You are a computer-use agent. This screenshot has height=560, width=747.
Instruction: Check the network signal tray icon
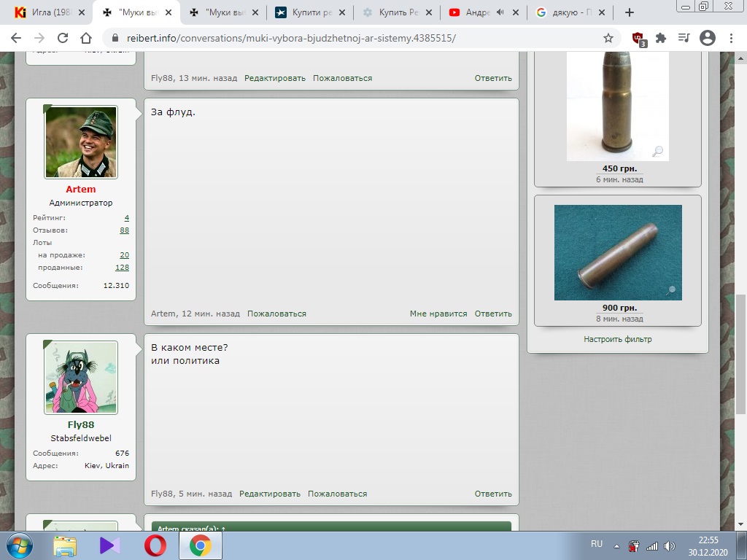point(651,546)
